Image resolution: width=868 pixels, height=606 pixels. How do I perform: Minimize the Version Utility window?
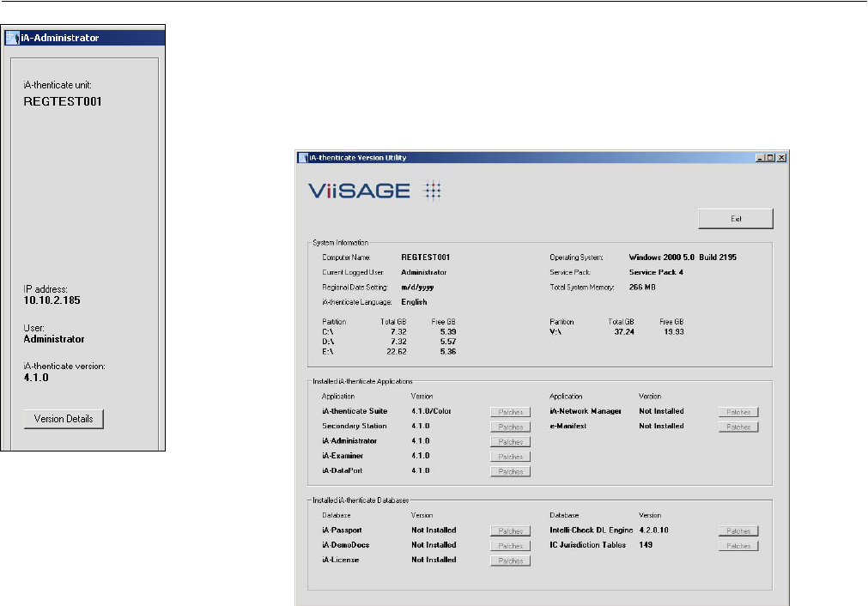point(760,158)
